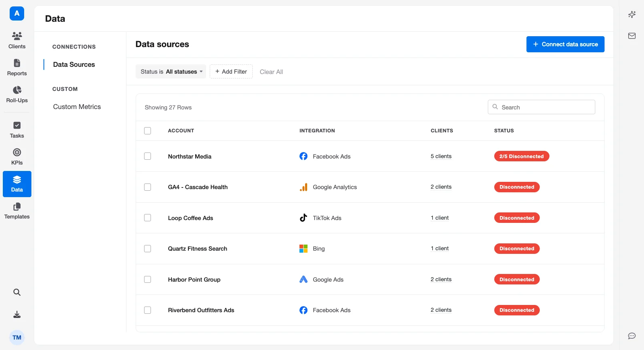
Task: Open Data Sources in Connections menu
Action: click(x=74, y=64)
